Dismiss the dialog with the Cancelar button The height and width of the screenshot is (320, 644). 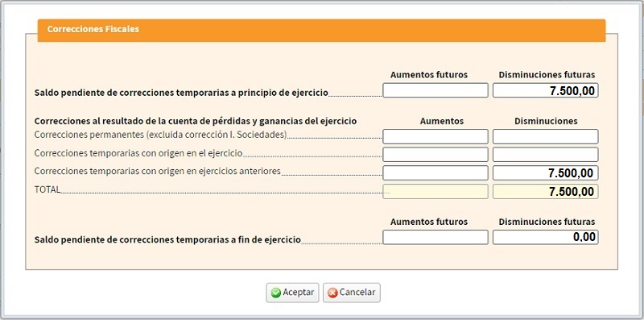(x=352, y=293)
